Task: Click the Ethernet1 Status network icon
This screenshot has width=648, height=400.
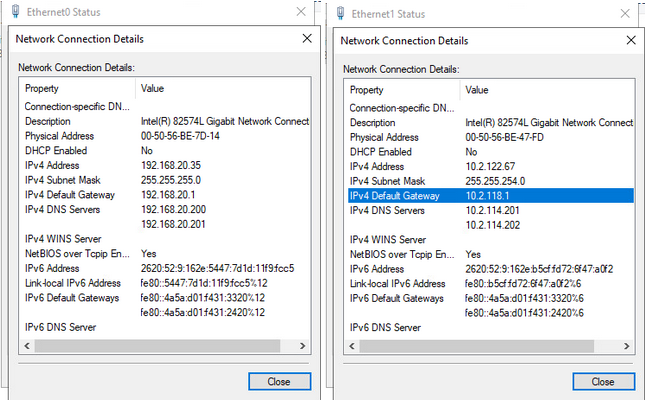Action: [x=341, y=13]
